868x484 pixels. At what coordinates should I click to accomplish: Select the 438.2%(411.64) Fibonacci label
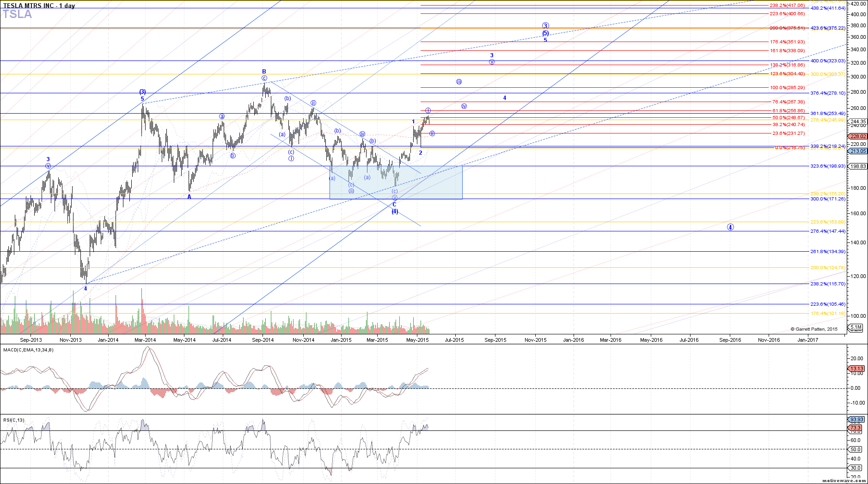828,8
